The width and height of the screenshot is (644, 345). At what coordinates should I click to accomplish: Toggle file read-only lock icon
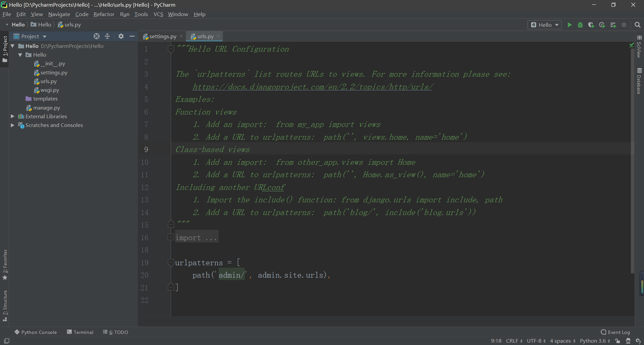point(618,341)
